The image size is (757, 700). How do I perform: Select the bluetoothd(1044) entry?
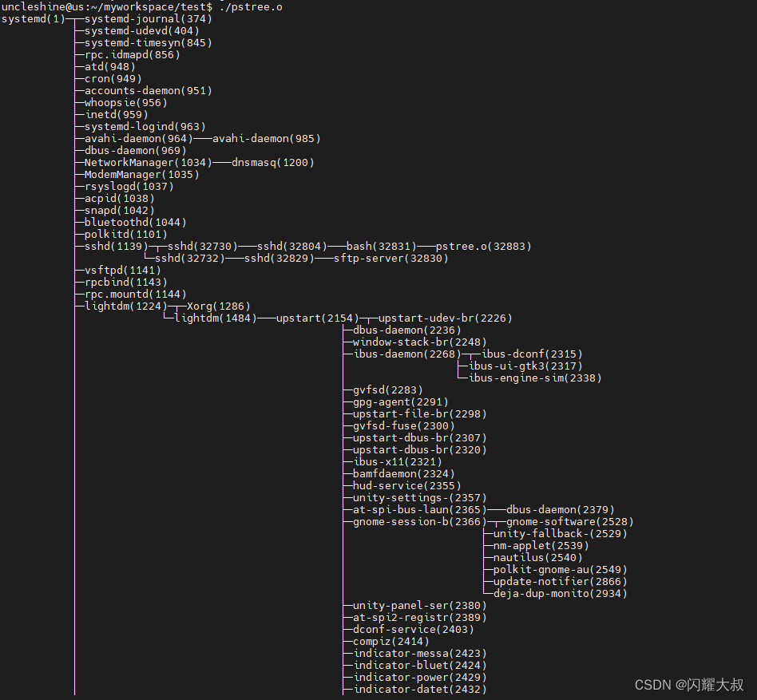136,223
